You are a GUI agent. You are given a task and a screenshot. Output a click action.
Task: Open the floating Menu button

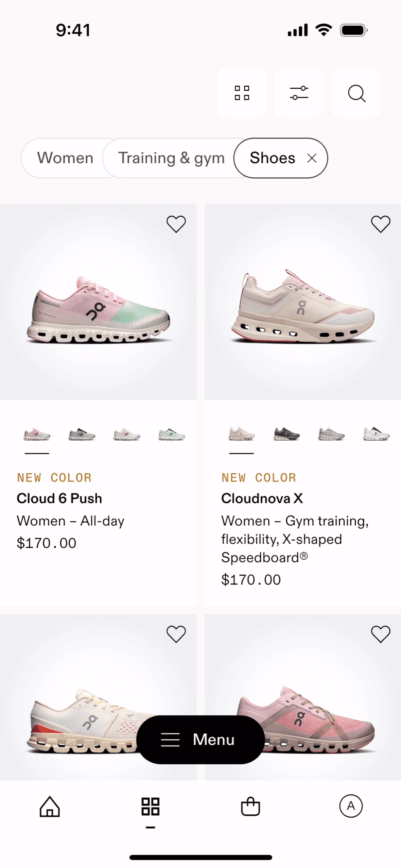[x=201, y=740]
